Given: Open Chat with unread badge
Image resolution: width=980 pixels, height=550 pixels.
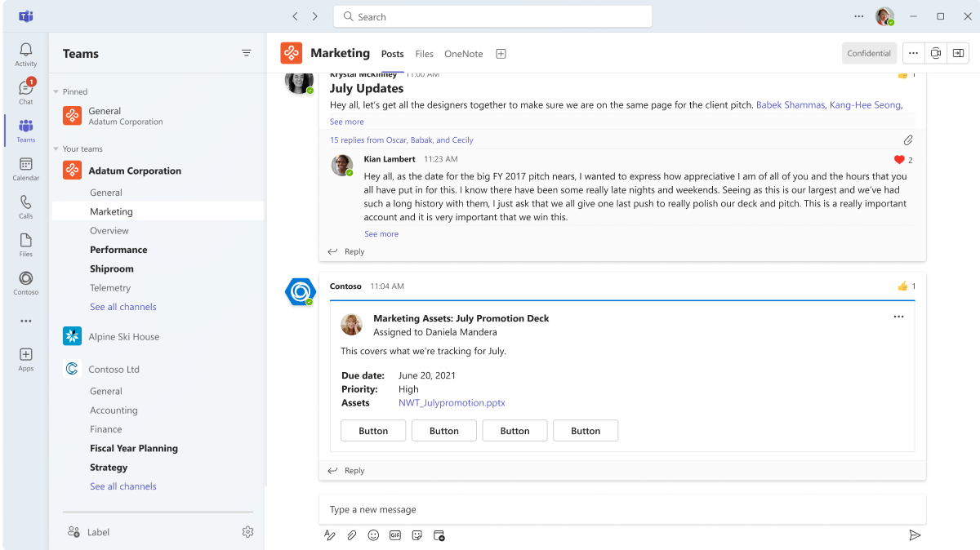Looking at the screenshot, I should [25, 92].
